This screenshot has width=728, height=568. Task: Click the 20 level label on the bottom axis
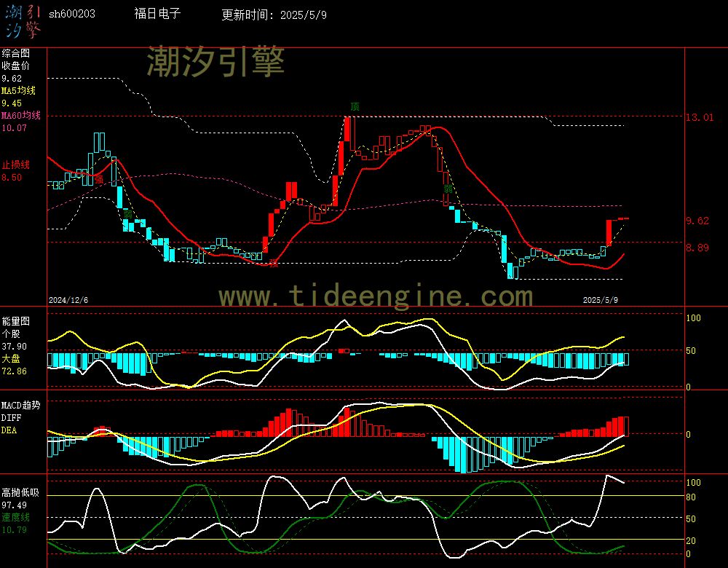(691, 540)
